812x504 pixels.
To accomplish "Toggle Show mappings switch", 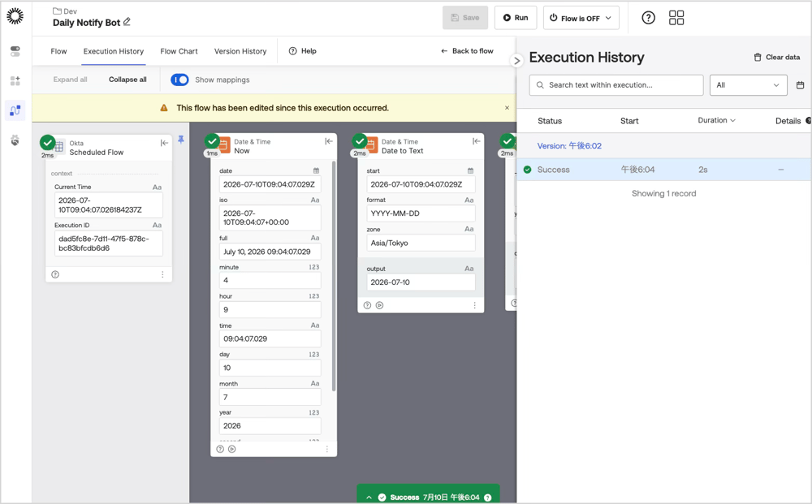I will 179,80.
